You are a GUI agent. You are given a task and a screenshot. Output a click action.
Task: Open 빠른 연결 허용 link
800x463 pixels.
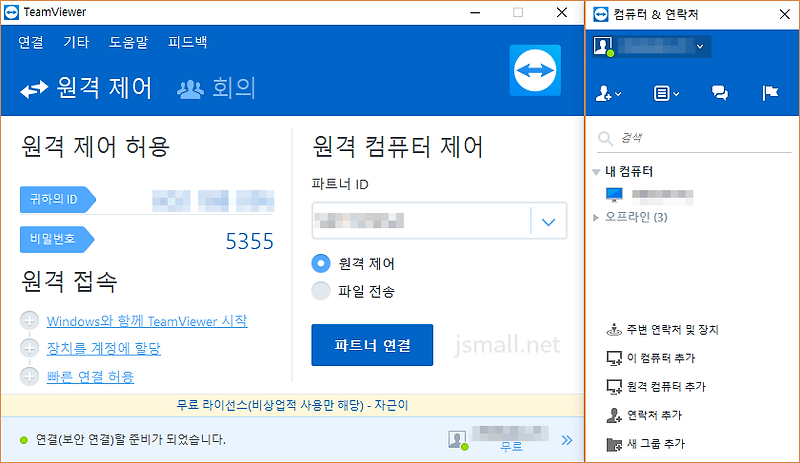(90, 377)
